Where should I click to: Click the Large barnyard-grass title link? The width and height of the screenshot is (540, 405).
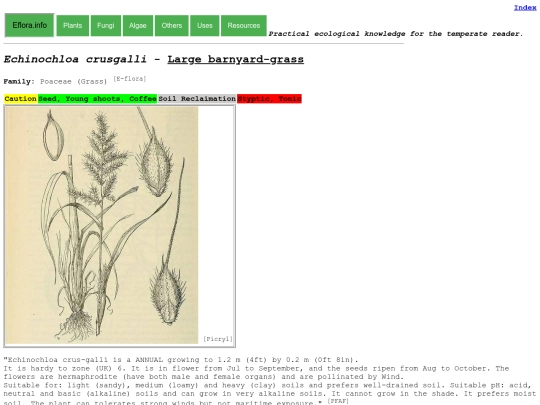(236, 59)
